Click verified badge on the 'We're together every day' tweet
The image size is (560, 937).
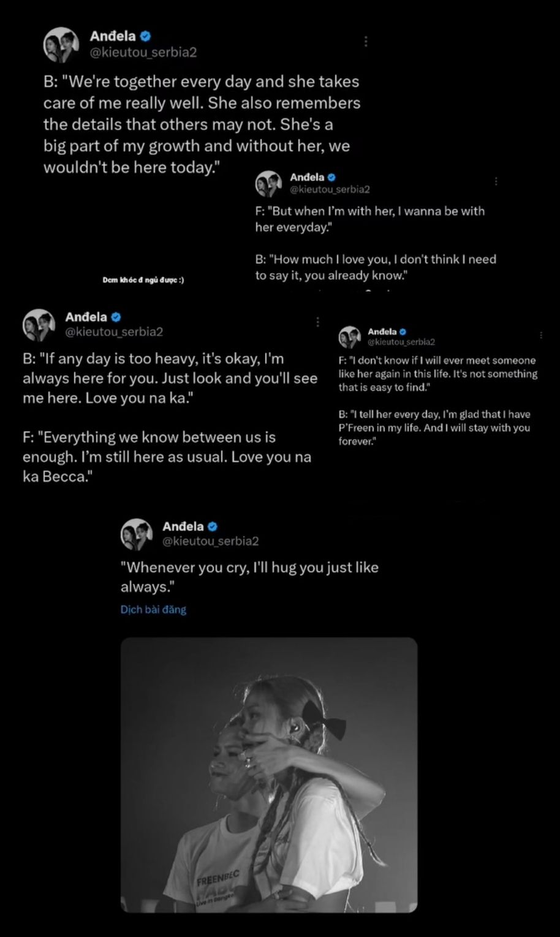[146, 36]
